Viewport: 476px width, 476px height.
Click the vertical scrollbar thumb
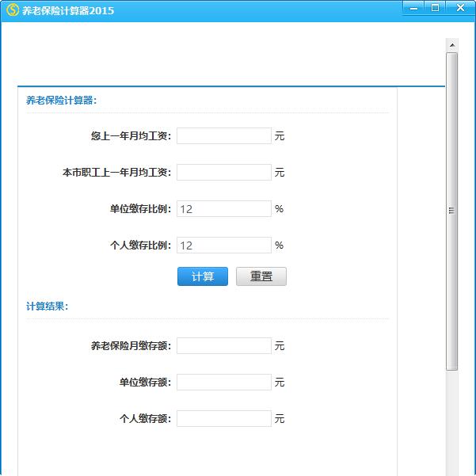451,211
